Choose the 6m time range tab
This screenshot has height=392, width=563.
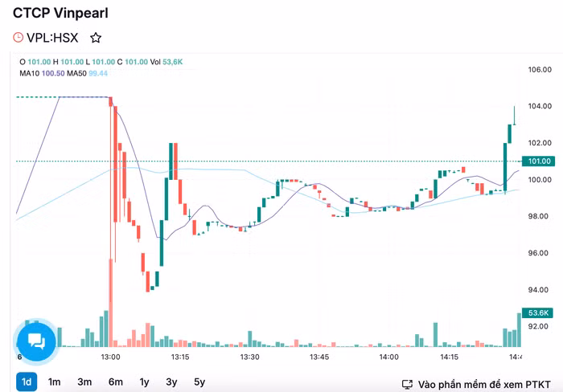click(x=114, y=382)
